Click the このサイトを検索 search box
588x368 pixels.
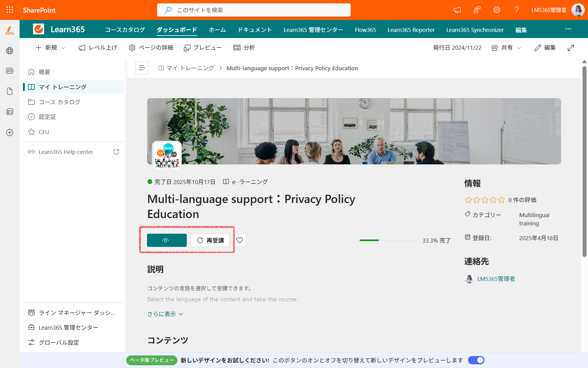click(x=254, y=10)
